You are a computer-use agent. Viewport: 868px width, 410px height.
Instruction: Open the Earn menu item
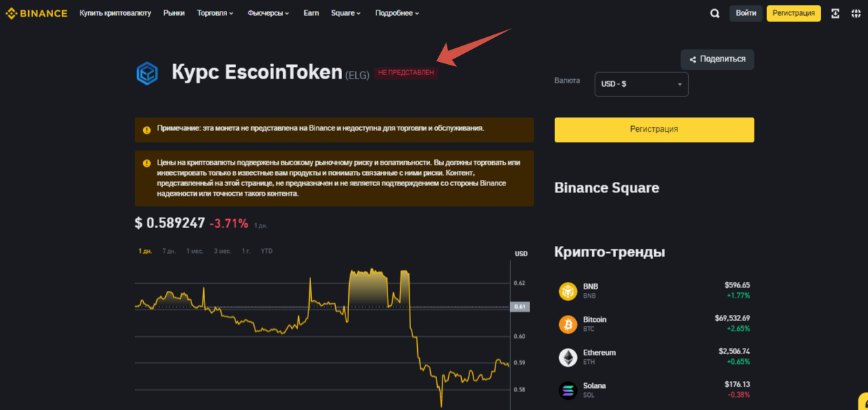[311, 13]
